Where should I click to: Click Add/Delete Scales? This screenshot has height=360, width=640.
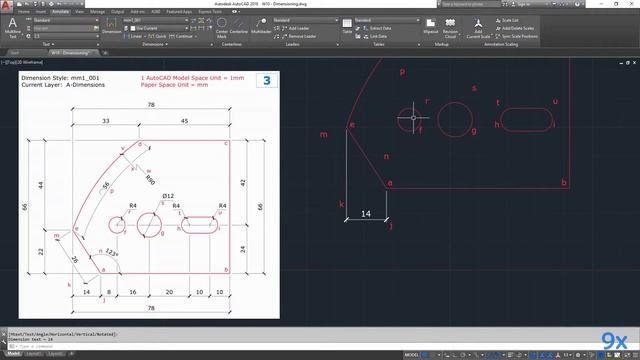coord(514,28)
